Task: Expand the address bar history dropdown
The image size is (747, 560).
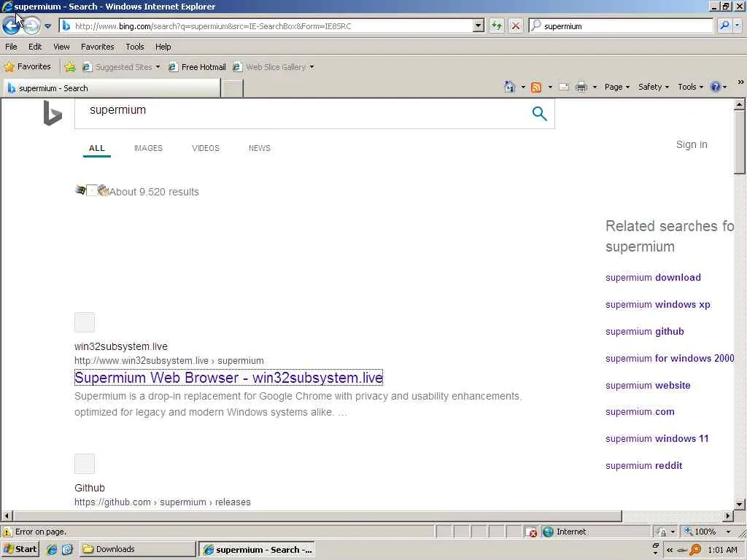Action: [479, 26]
